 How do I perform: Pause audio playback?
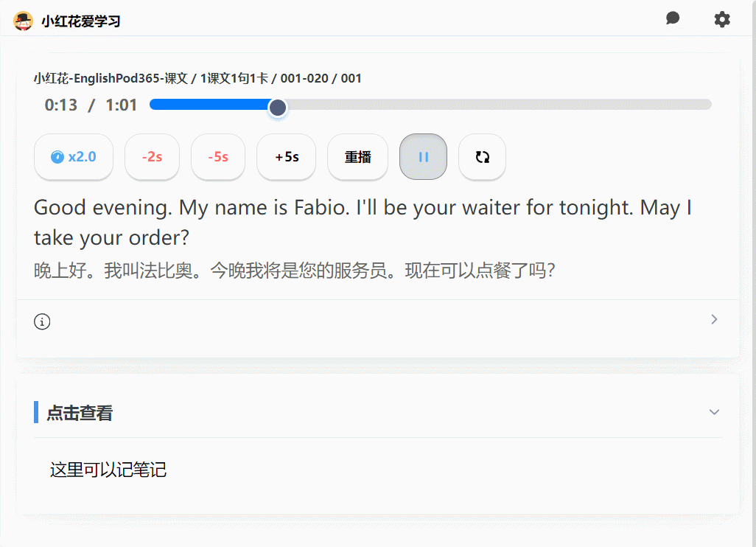coord(423,156)
